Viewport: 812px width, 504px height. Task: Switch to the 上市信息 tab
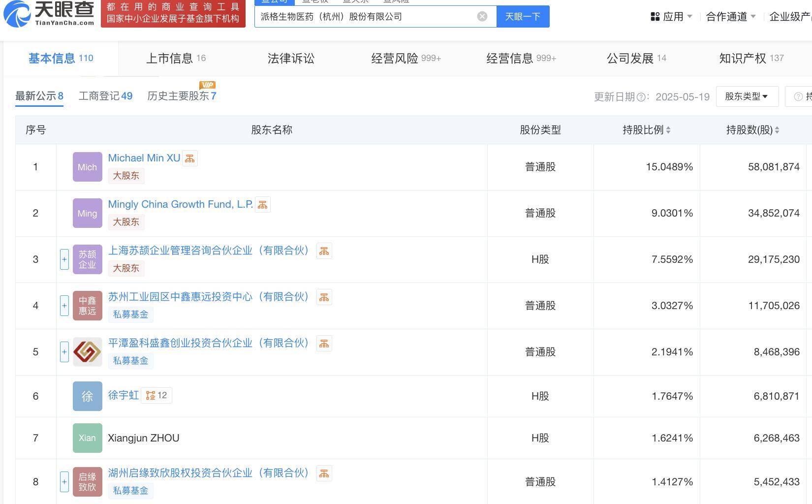pyautogui.click(x=176, y=59)
